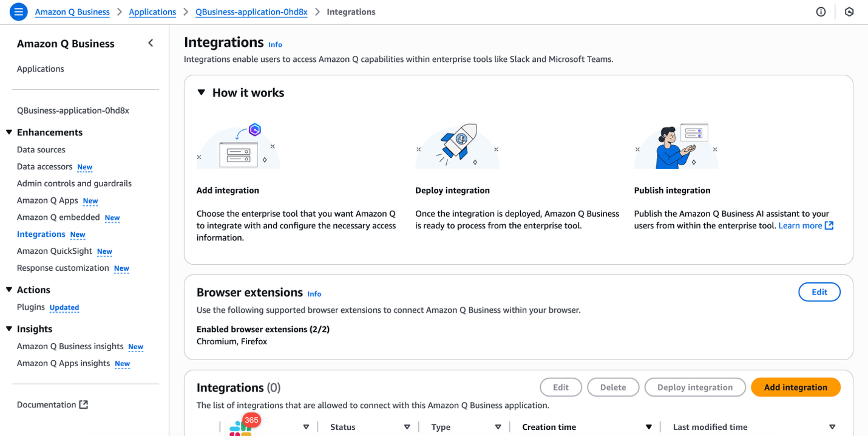Click external link icon beside Learn more
The image size is (868, 436).
tap(829, 226)
